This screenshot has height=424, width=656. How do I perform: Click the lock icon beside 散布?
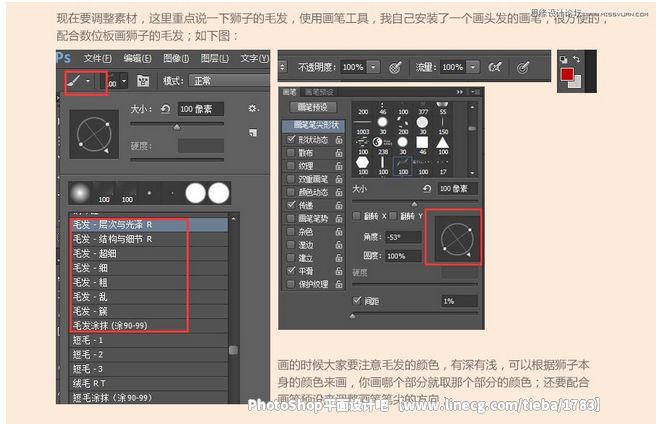coord(339,153)
